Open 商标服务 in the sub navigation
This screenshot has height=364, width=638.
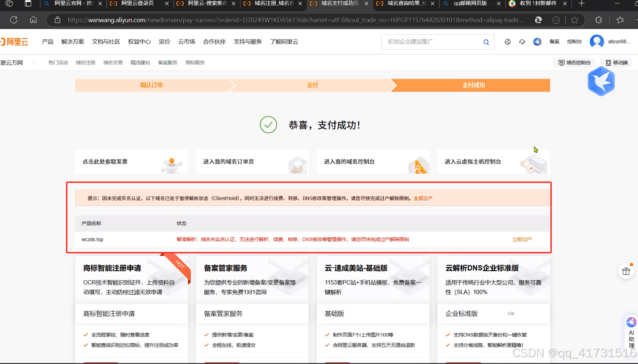coord(195,63)
